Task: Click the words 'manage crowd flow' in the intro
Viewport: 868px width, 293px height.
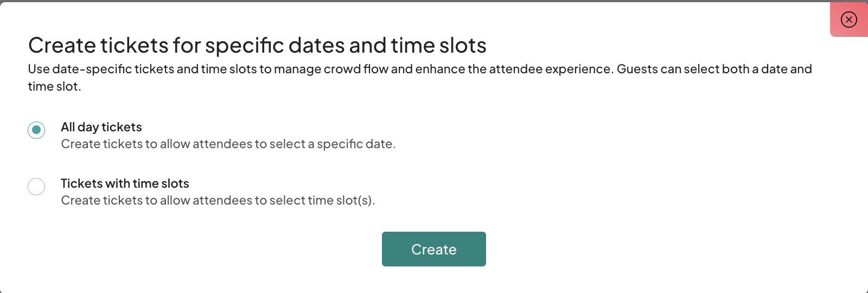Action: [331, 69]
